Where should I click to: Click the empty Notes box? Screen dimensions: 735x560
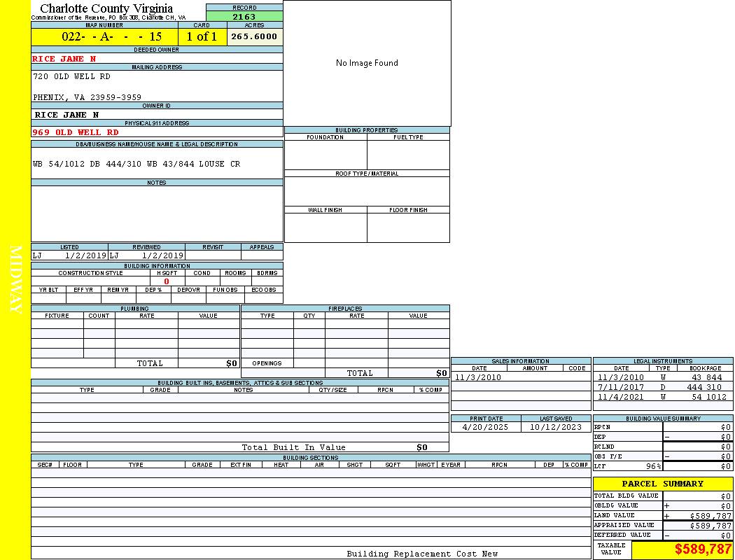(x=157, y=213)
